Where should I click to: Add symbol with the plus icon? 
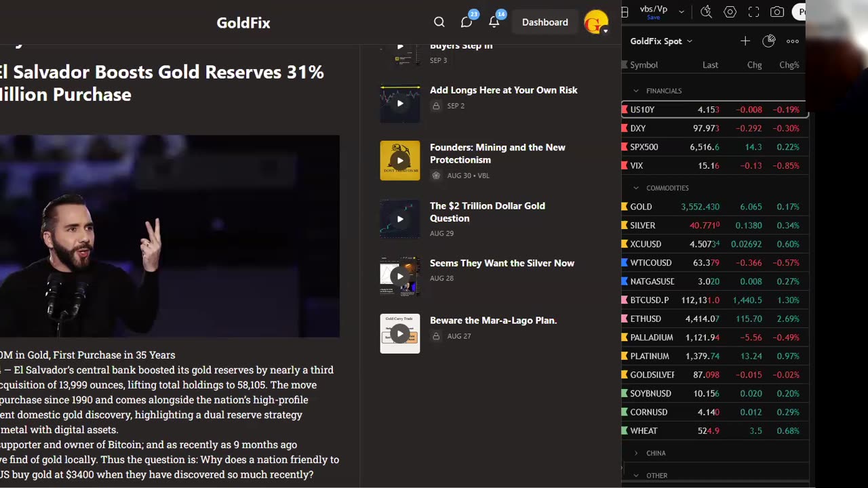[745, 41]
